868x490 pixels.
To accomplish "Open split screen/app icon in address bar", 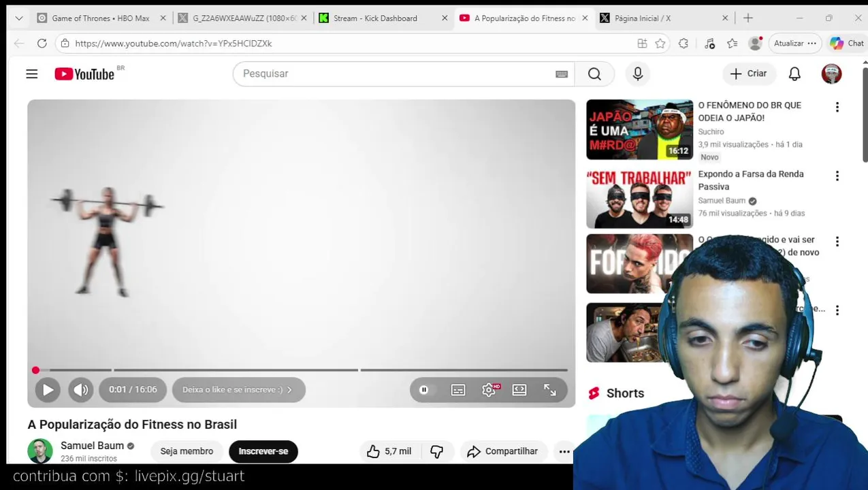I will click(x=642, y=44).
